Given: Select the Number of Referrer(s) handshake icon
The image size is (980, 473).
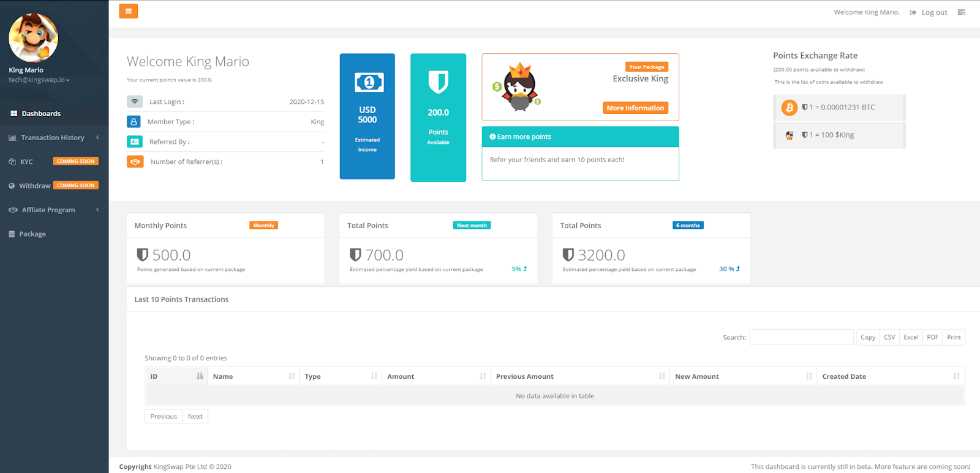Looking at the screenshot, I should coord(135,162).
